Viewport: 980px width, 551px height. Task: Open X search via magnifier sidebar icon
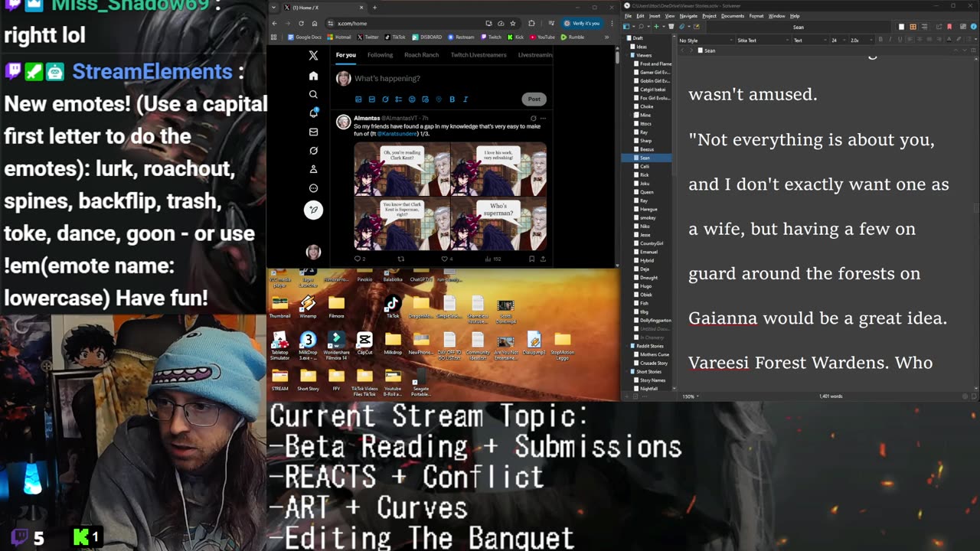click(313, 94)
